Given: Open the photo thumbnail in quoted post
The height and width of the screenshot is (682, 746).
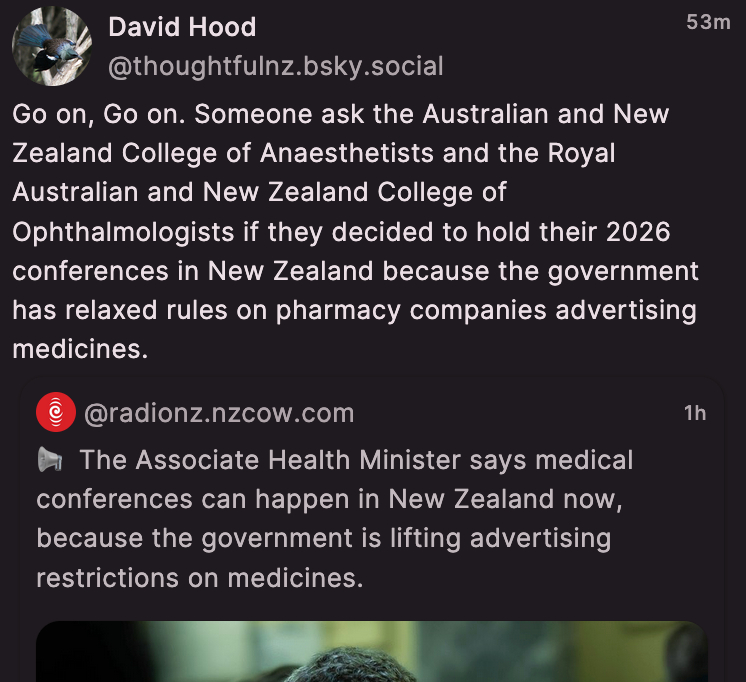Looking at the screenshot, I should coord(372,652).
